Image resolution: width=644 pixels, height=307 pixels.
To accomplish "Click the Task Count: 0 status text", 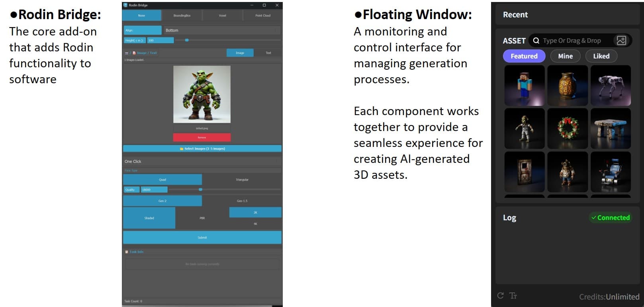I will pyautogui.click(x=133, y=301).
